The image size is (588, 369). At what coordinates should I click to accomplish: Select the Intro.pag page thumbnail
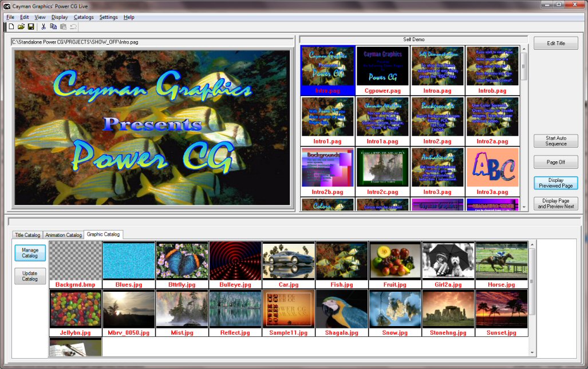click(x=327, y=70)
